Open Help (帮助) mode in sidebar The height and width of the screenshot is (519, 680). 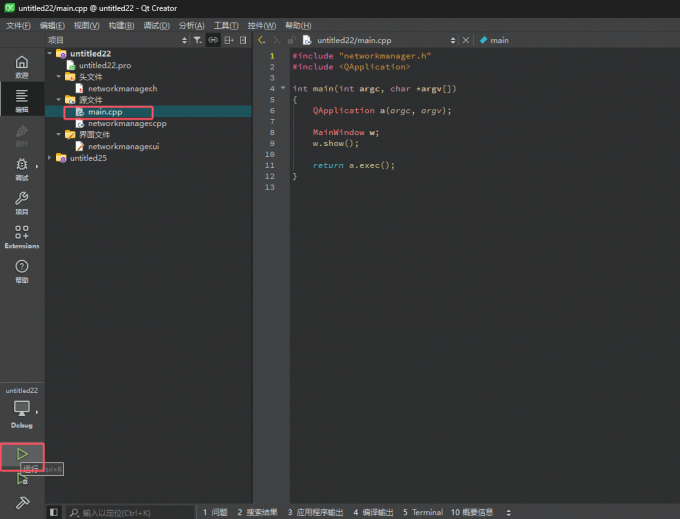pos(22,271)
